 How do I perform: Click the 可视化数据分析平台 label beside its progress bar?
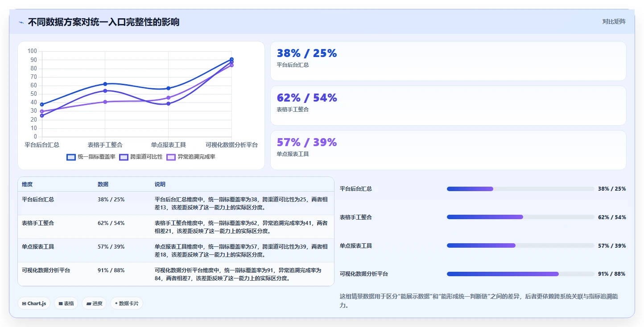point(364,274)
